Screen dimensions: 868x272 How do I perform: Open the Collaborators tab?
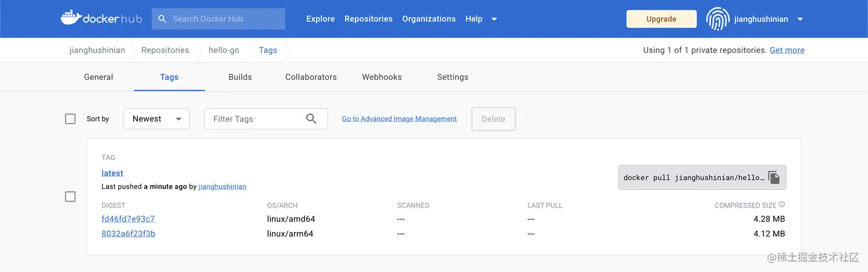311,77
